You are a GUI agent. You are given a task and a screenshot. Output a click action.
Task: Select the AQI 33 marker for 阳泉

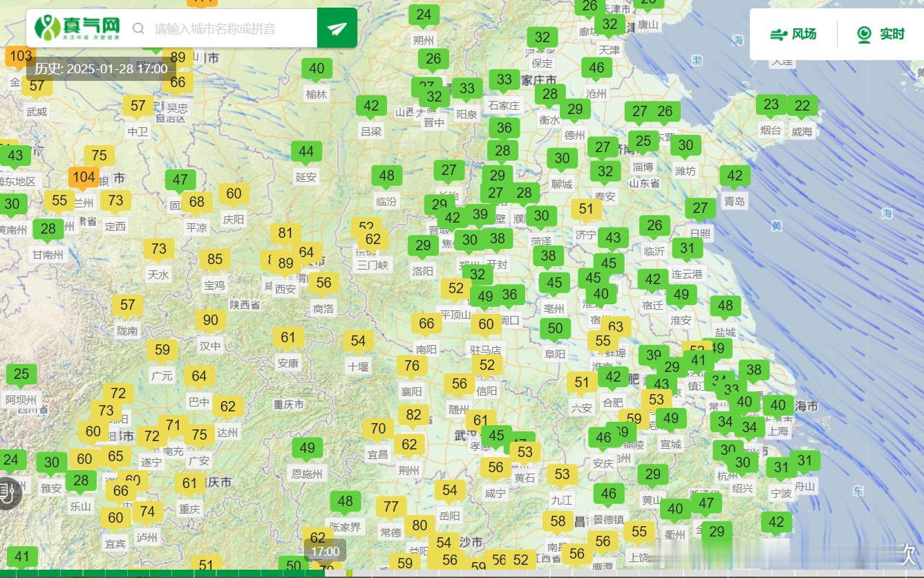point(467,88)
